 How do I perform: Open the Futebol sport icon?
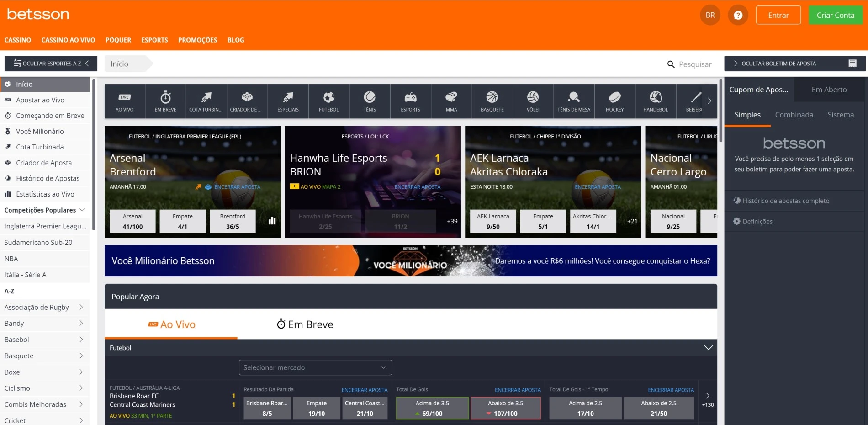pyautogui.click(x=328, y=101)
